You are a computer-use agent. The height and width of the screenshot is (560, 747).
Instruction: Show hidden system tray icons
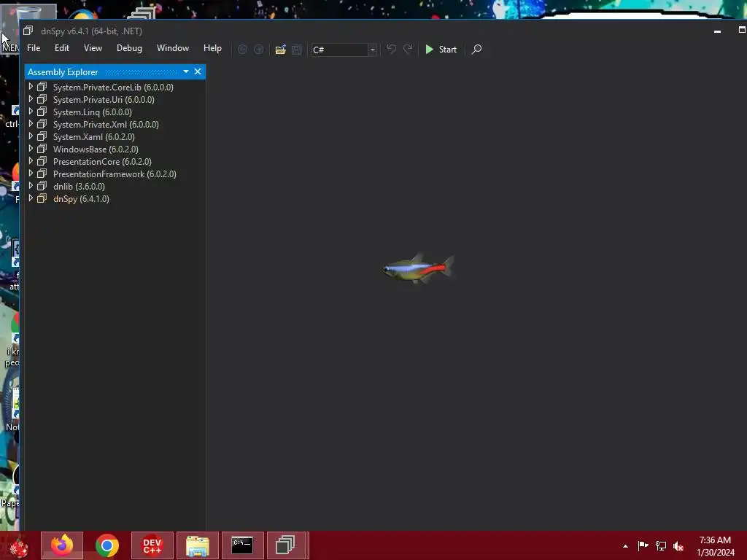(x=625, y=546)
